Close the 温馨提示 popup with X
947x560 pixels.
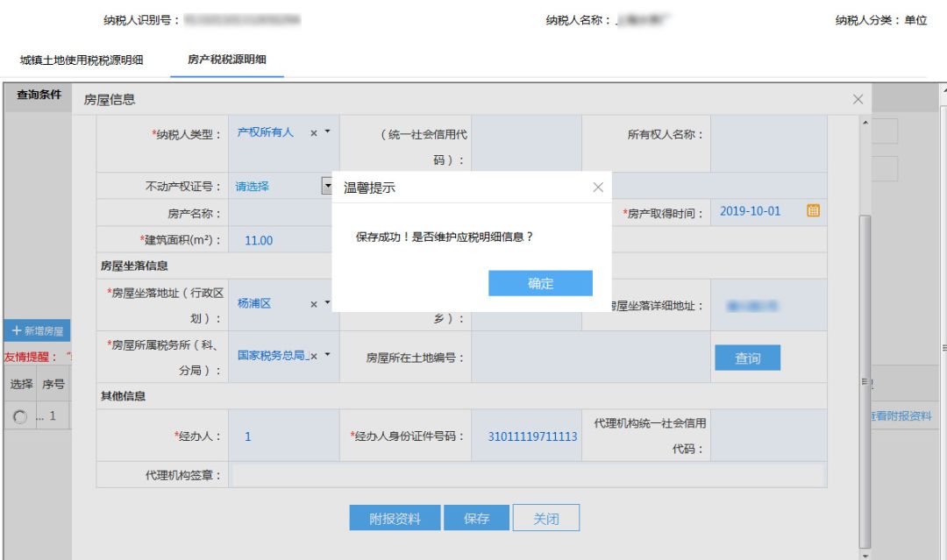[x=598, y=188]
